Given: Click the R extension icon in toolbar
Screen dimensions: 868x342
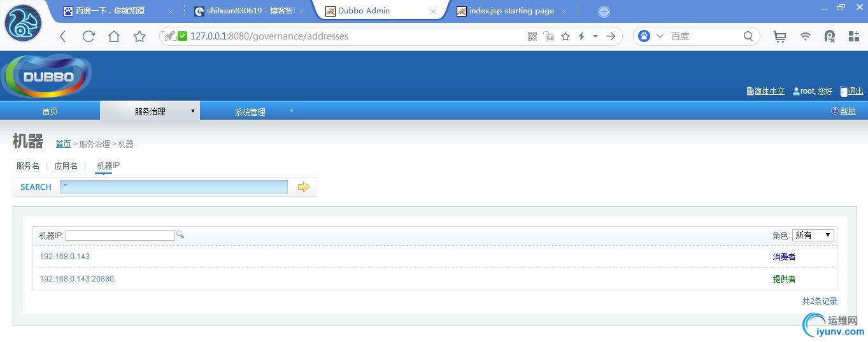Looking at the screenshot, I should (x=830, y=36).
